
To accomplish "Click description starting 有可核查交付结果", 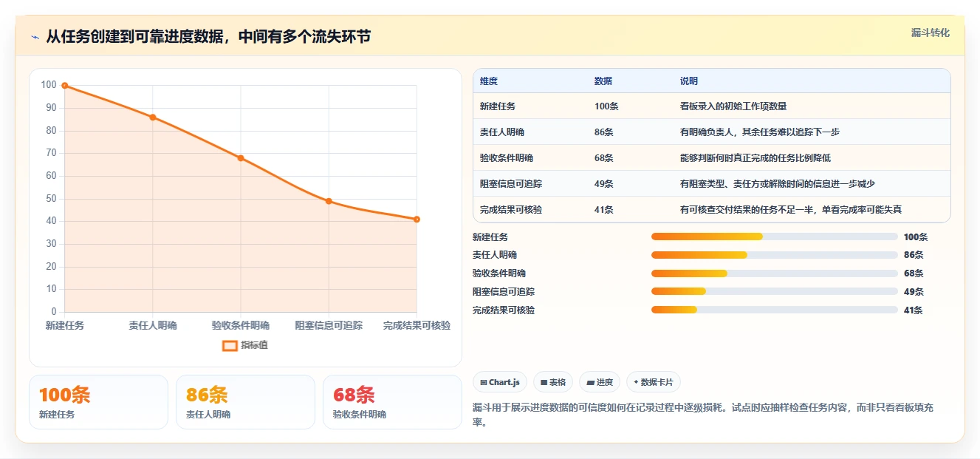I will point(791,210).
